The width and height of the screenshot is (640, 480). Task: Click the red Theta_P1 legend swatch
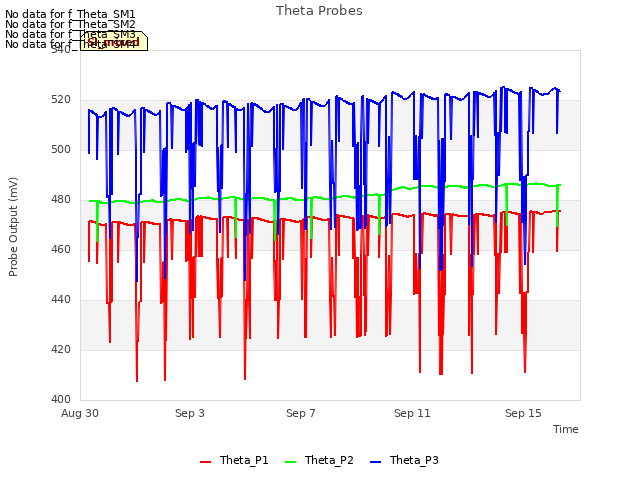[x=205, y=462]
